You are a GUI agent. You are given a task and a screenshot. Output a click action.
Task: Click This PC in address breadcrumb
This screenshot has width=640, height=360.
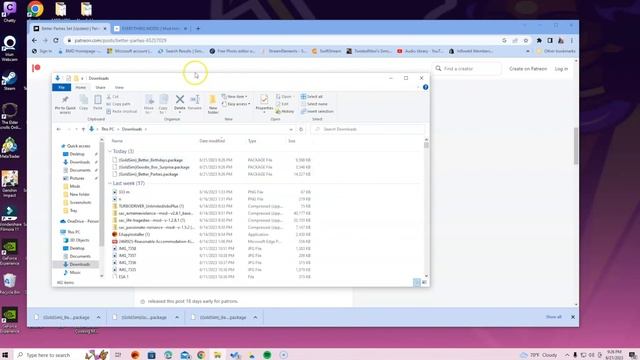[x=108, y=129]
